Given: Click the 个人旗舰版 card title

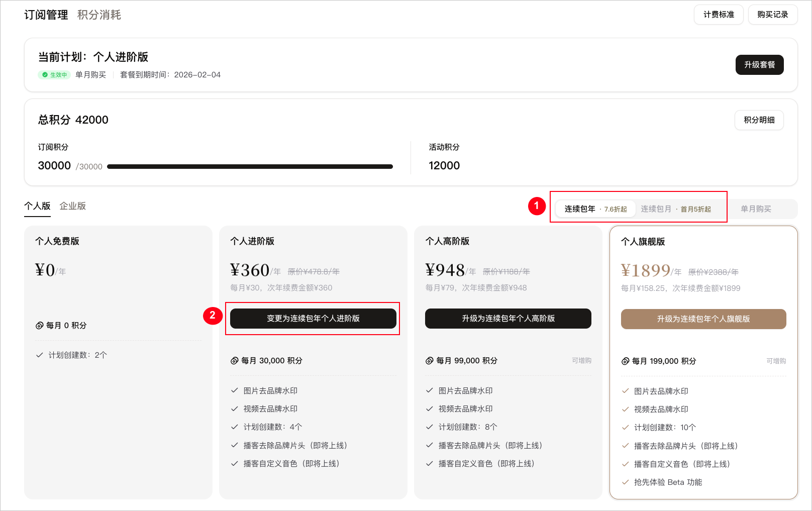Looking at the screenshot, I should [x=643, y=242].
